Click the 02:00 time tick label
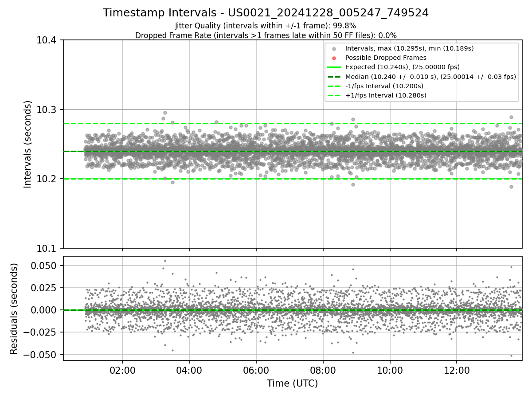532x399 pixels. point(123,370)
